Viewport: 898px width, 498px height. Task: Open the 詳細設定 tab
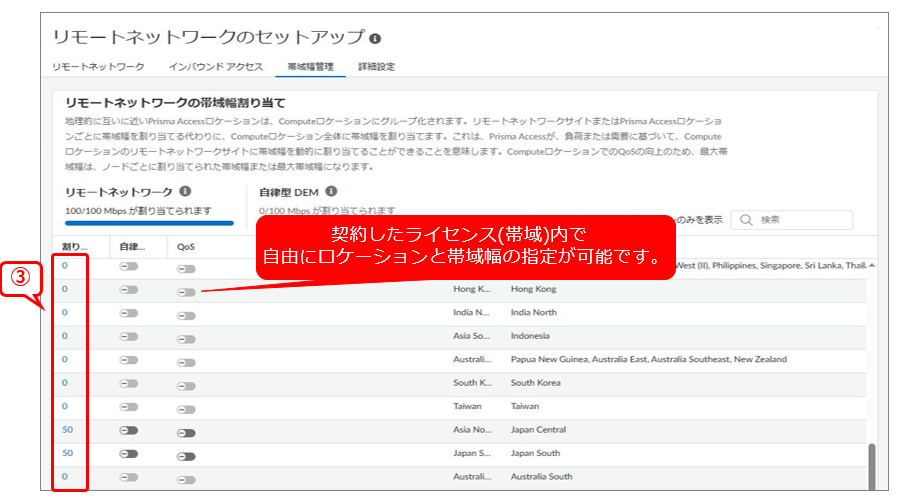click(376, 67)
